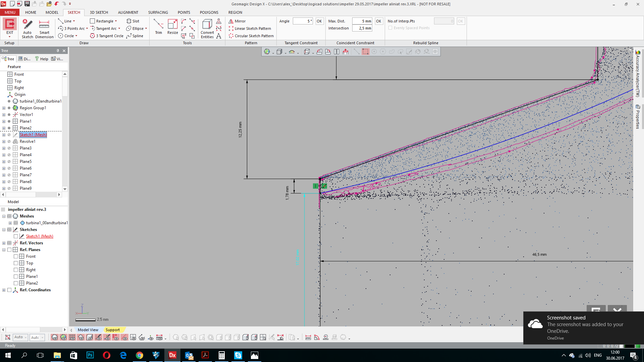Toggle checkbox for Plane2 in Ref. Planes
This screenshot has height=362, width=644.
[16, 283]
